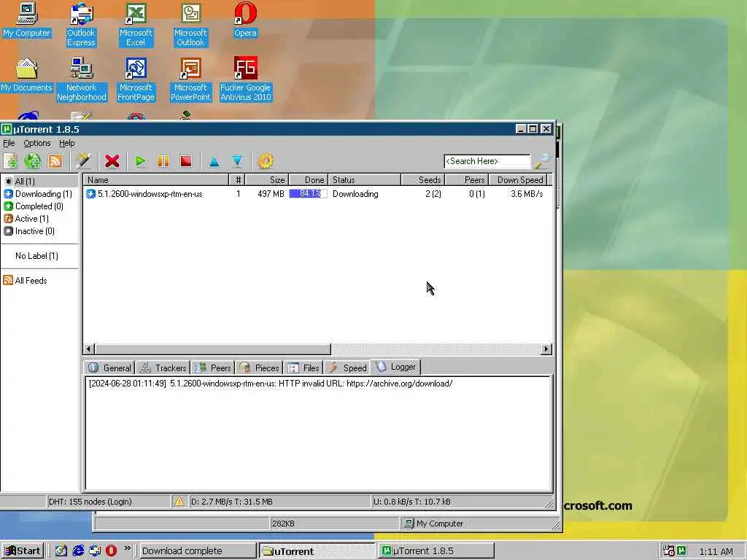Click the orange Pause torrent icon
This screenshot has height=560, width=747.
[163, 161]
